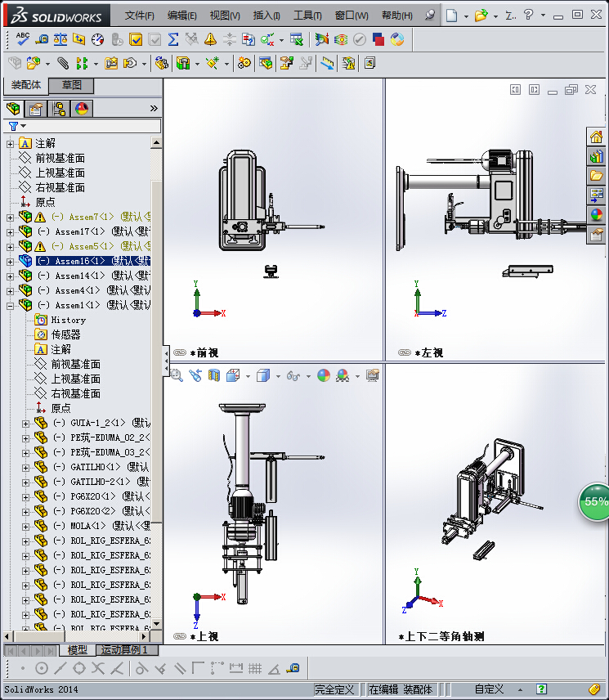Click Exploded View icon
Viewport: 609px width, 700px height.
pyautogui.click(x=286, y=63)
